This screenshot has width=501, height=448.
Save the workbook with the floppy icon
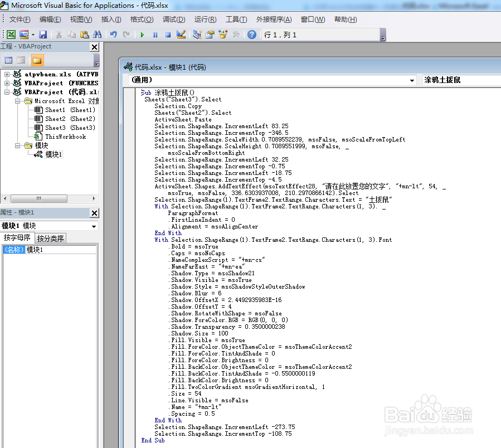pyautogui.click(x=43, y=35)
